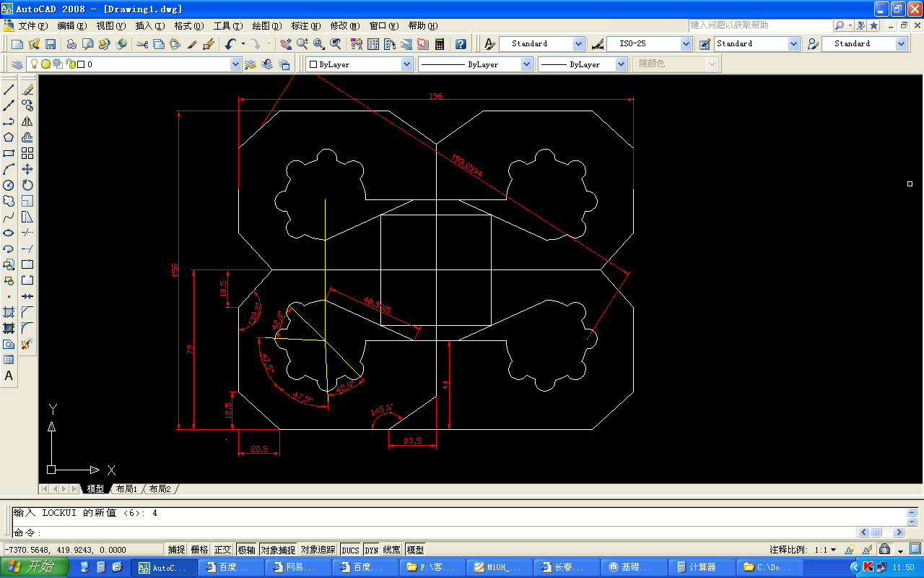924x578 pixels.
Task: Choose the Circle draw tool
Action: click(x=9, y=185)
